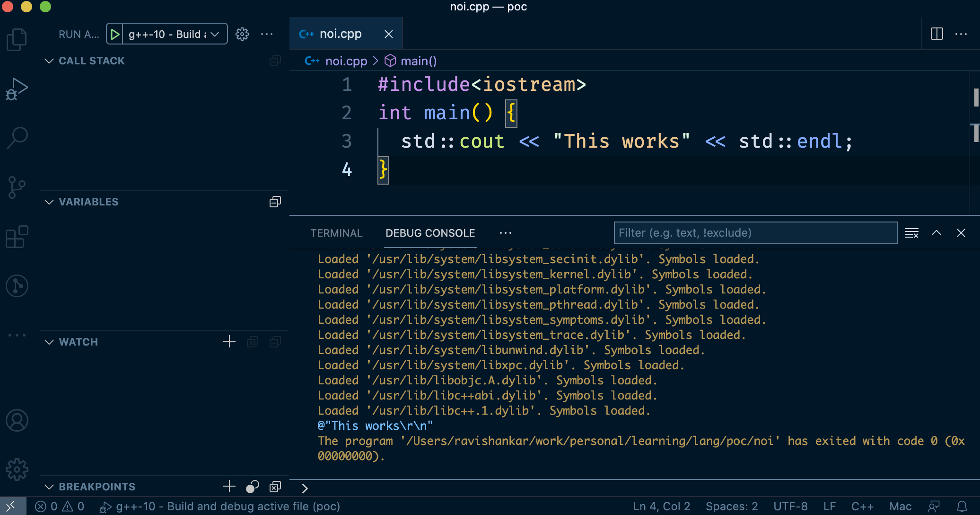Toggle activate all breakpoints
980x515 pixels.
tap(252, 487)
